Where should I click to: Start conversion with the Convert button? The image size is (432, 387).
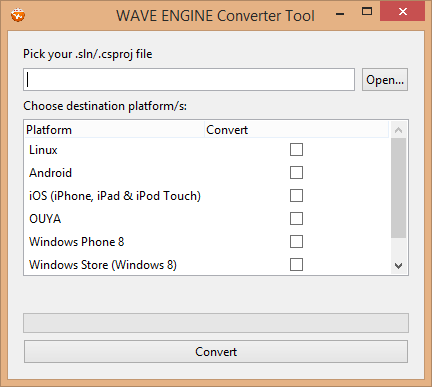(x=216, y=352)
